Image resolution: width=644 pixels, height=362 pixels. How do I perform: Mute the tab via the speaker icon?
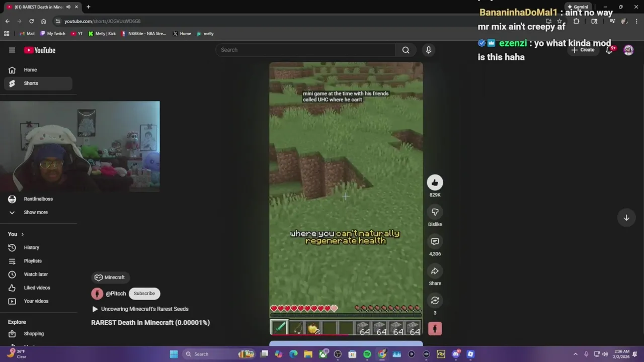click(68, 7)
